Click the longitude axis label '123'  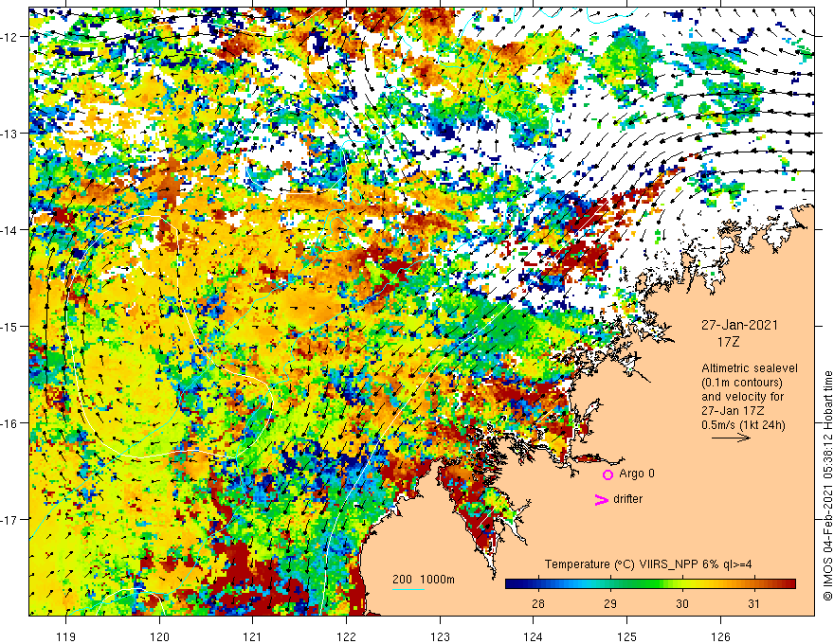[440, 636]
